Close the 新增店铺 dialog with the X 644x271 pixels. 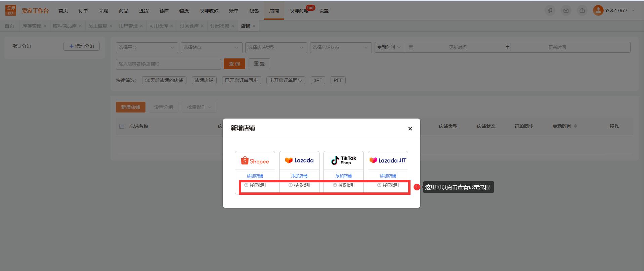click(x=410, y=128)
